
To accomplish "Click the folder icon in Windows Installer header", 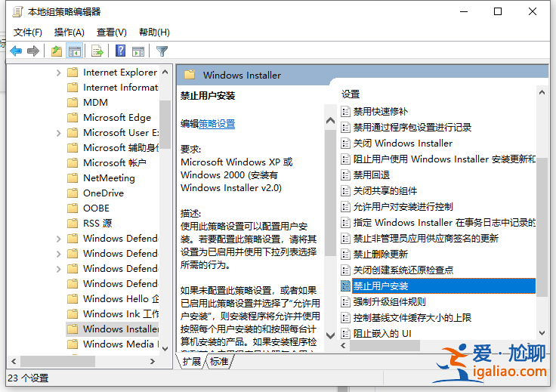I will [190, 75].
